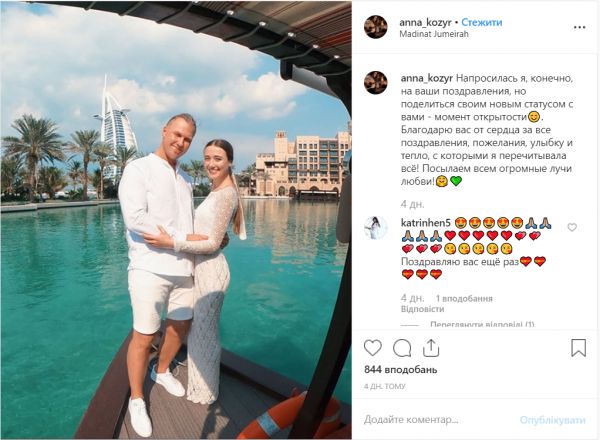This screenshot has width=600, height=440.
Task: View 844 вподобань likes list
Action: (400, 370)
